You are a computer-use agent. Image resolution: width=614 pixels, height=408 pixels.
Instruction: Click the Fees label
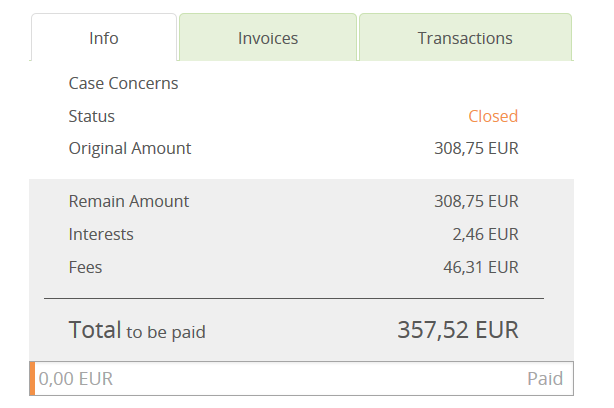point(85,267)
